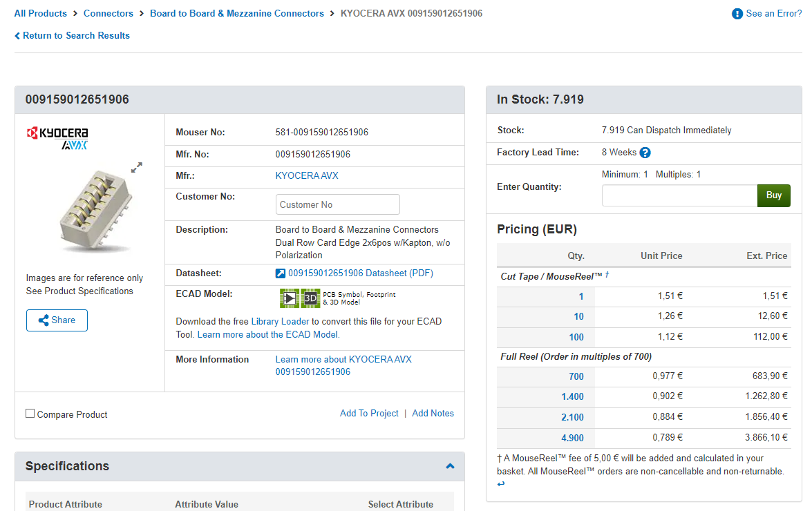This screenshot has width=812, height=511.
Task: Go to All Products breadcrumb
Action: pos(40,13)
